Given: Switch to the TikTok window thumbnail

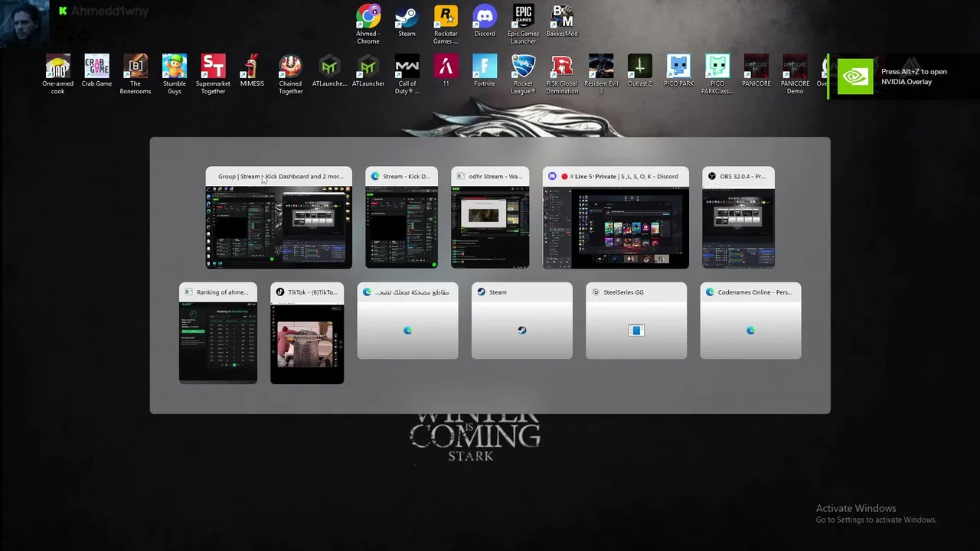Looking at the screenshot, I should (x=307, y=333).
